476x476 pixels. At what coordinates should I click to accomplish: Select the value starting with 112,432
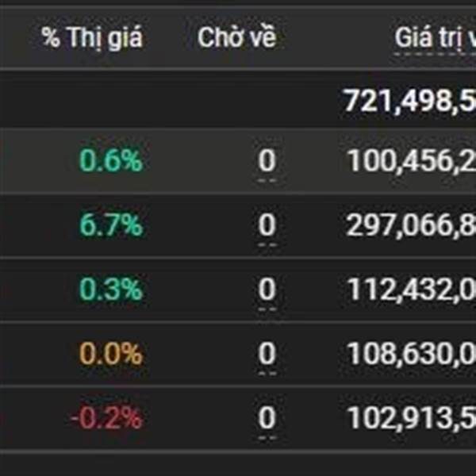pyautogui.click(x=411, y=290)
